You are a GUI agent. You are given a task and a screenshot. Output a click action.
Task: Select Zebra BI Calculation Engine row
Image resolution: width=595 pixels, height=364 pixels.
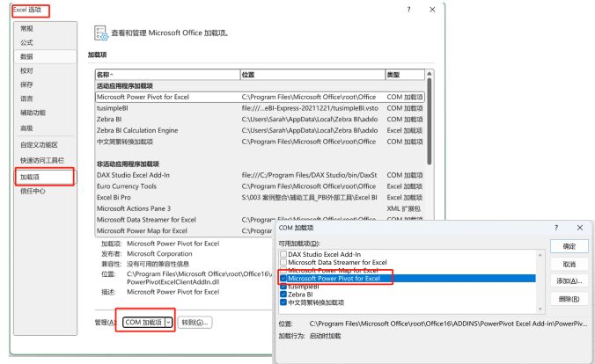click(260, 130)
